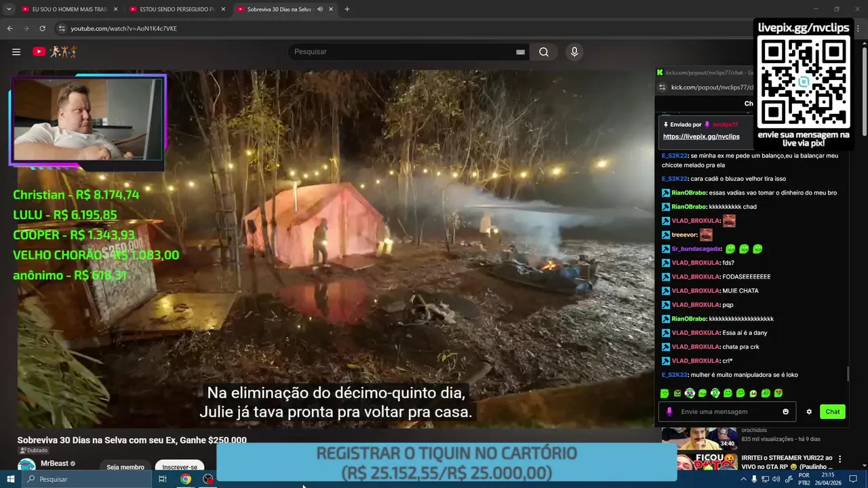The width and height of the screenshot is (868, 488).
Task: Open the pinned livepix.gg/nvclips link
Action: tap(701, 136)
